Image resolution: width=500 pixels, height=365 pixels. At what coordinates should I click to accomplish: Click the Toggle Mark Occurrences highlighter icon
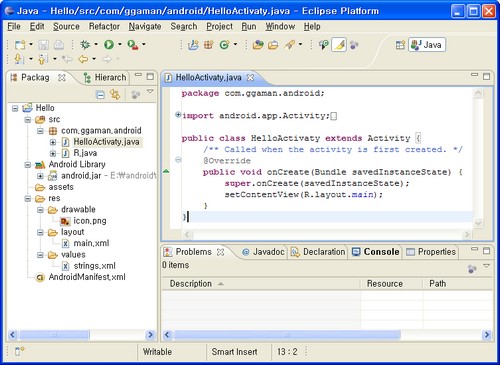coord(339,45)
